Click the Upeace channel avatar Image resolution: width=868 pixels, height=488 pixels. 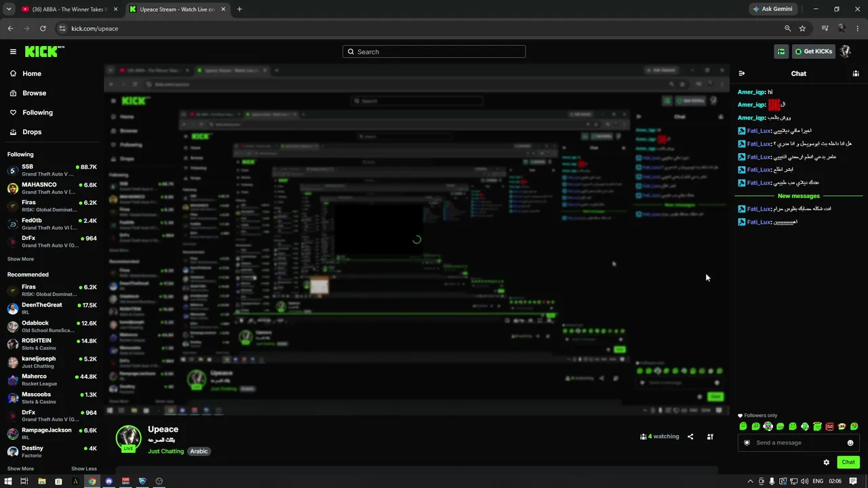pos(128,438)
